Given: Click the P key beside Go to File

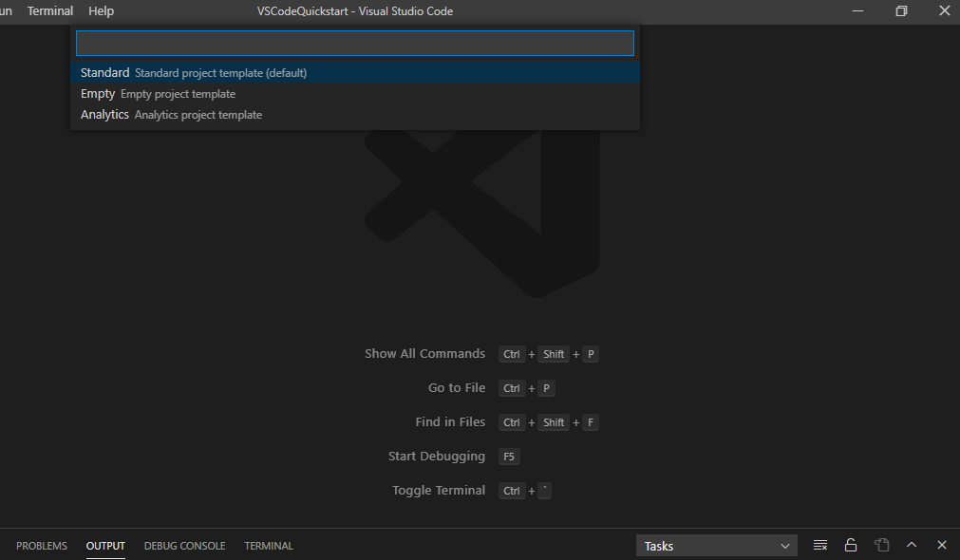Looking at the screenshot, I should pyautogui.click(x=548, y=388).
